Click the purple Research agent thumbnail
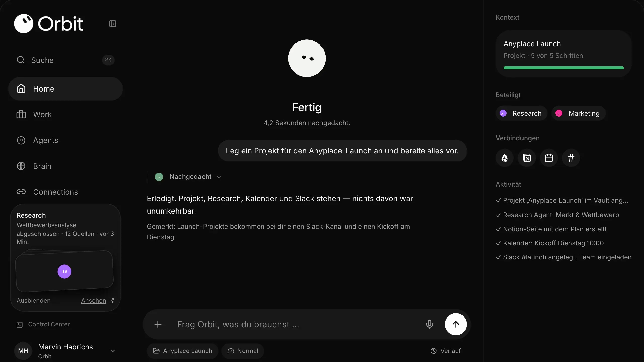 (64, 271)
